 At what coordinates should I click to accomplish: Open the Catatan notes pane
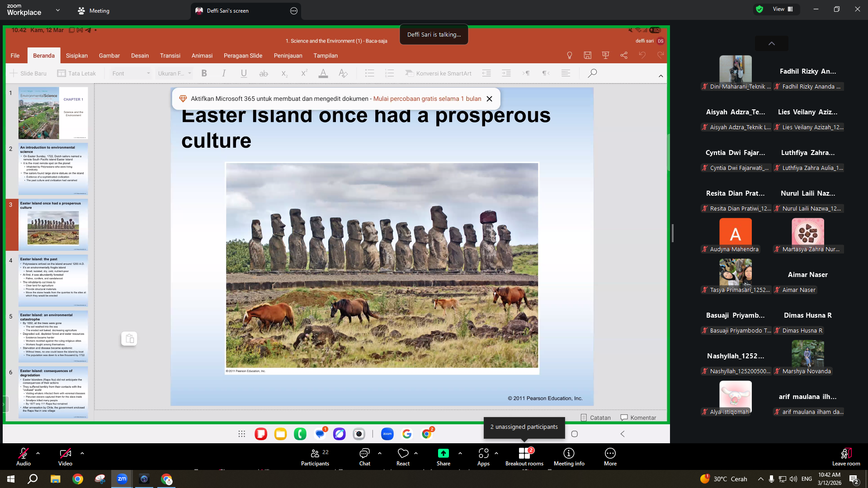[596, 418]
